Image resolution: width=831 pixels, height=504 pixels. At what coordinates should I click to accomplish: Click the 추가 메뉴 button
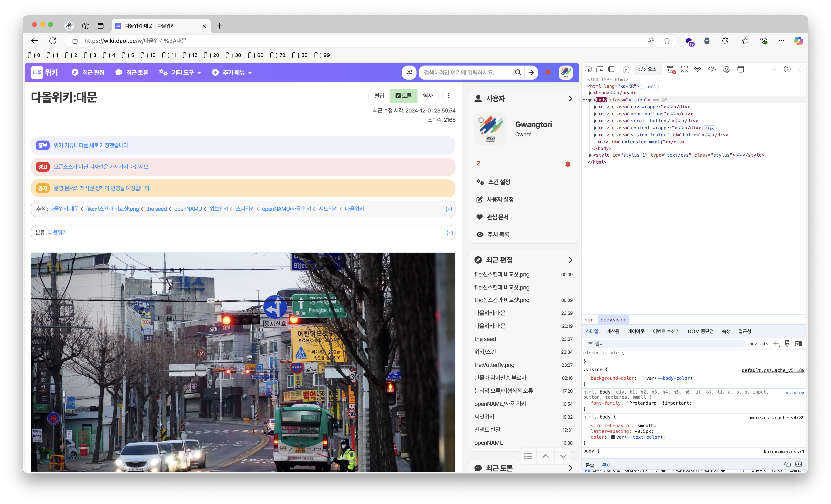pos(231,72)
